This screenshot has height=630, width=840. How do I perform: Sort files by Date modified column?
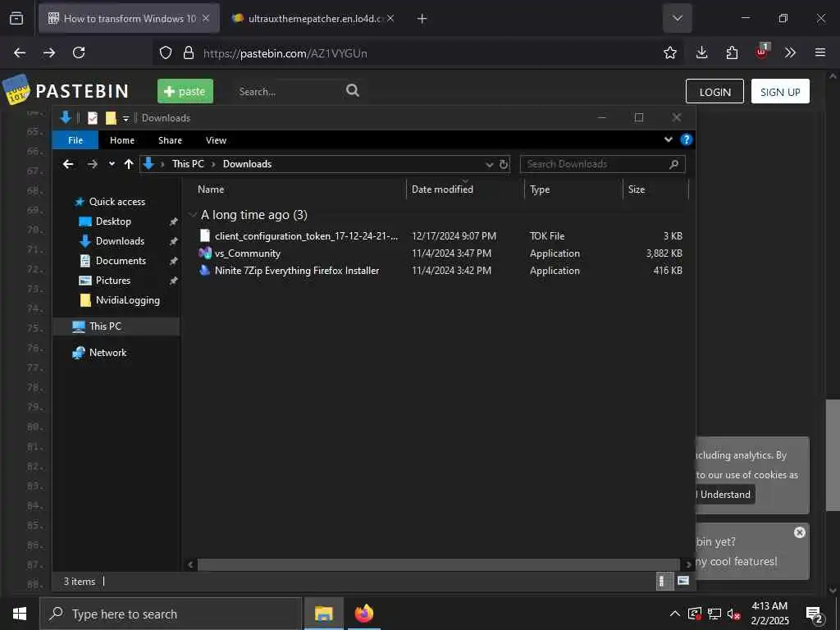click(442, 189)
